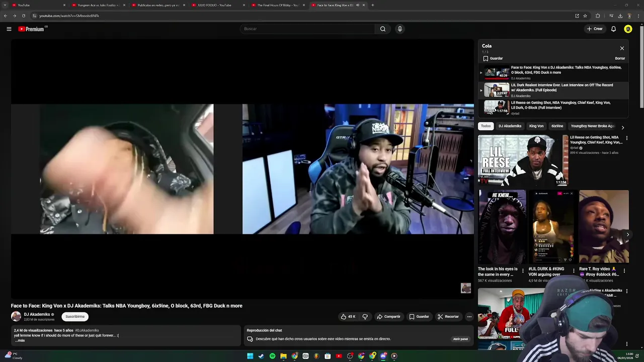
Task: Click the #DJAkademiks hashtag link
Action: pyautogui.click(x=87, y=331)
